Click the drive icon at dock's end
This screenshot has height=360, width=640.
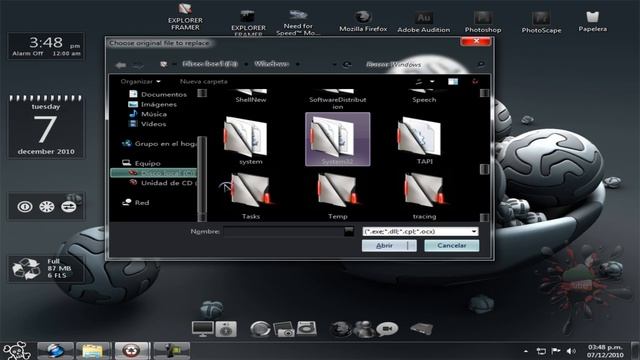421,329
